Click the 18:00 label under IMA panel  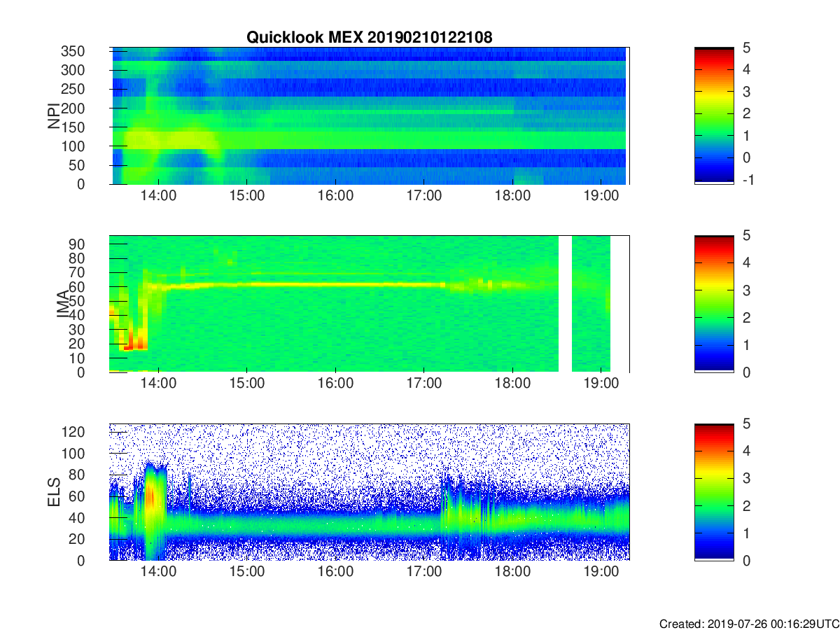coord(512,384)
